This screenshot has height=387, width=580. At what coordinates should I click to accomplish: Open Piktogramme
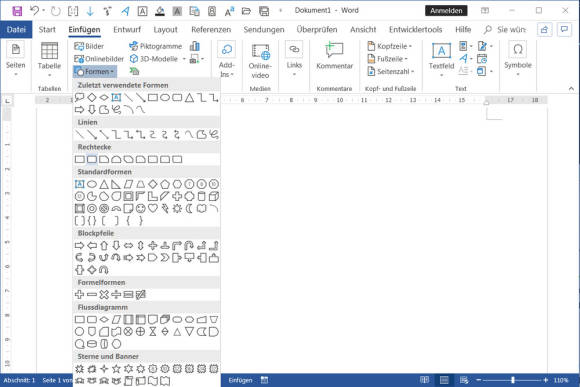(155, 46)
